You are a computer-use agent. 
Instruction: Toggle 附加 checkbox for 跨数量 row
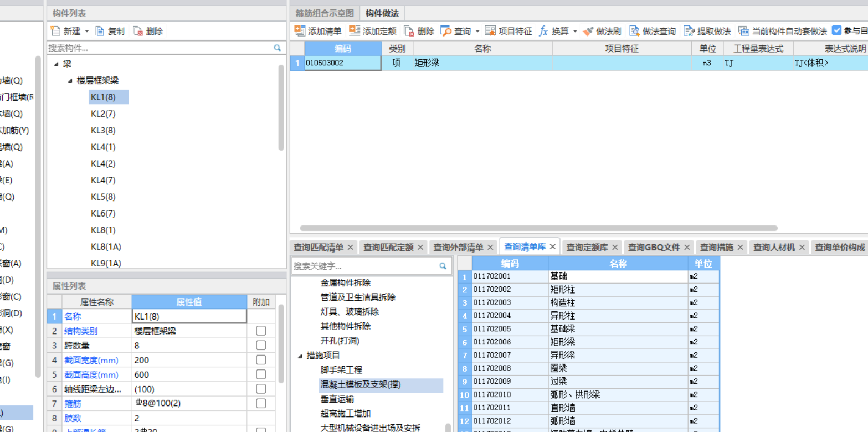pos(261,345)
